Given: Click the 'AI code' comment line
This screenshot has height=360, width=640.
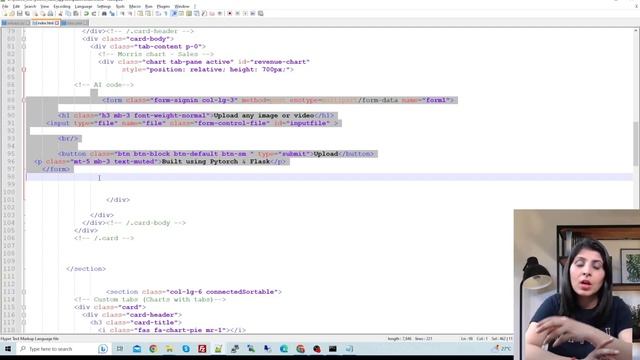Looking at the screenshot, I should pyautogui.click(x=104, y=85).
